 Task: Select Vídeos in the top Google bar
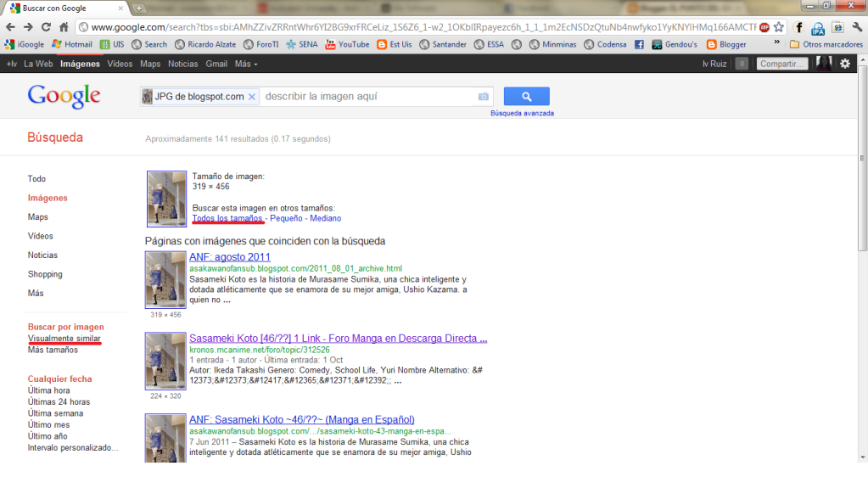pyautogui.click(x=120, y=64)
